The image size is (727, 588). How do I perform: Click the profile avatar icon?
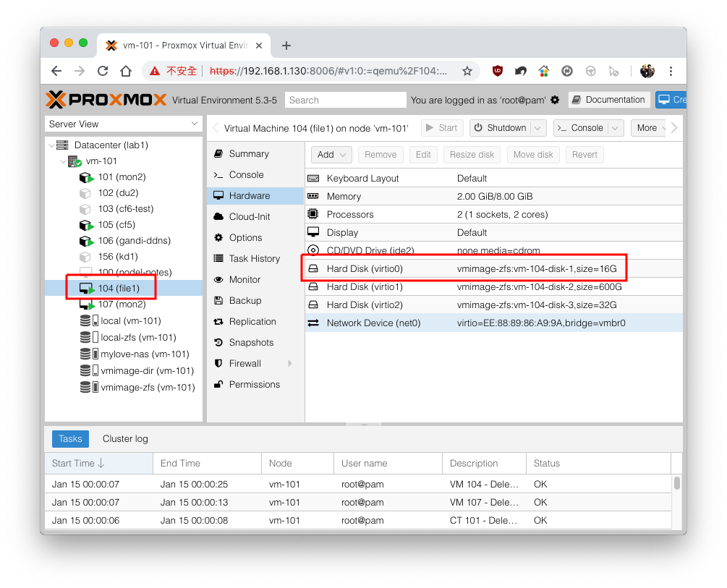[x=647, y=71]
